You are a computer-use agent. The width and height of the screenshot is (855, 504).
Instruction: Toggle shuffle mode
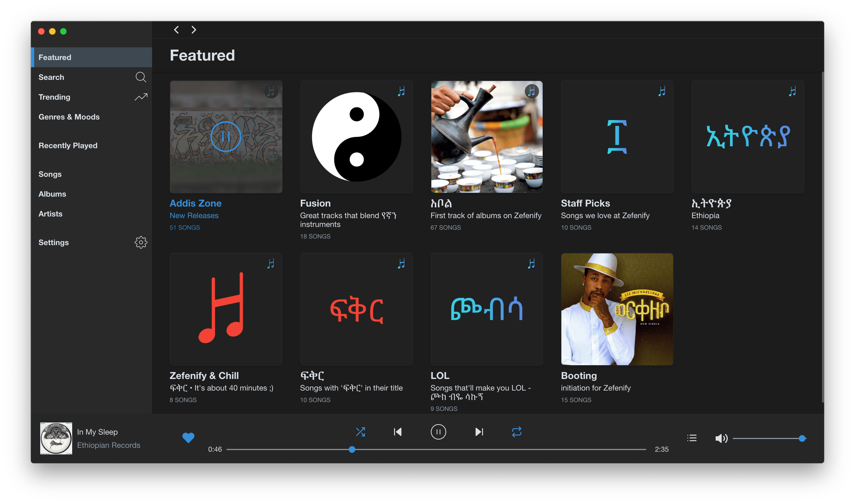(x=360, y=432)
